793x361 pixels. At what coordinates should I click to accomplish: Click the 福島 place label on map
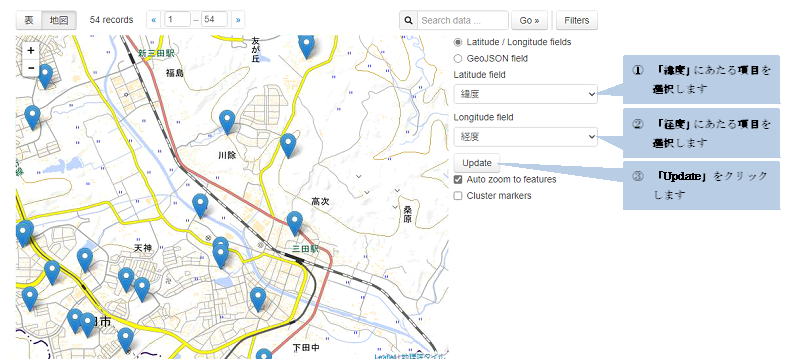[x=175, y=73]
